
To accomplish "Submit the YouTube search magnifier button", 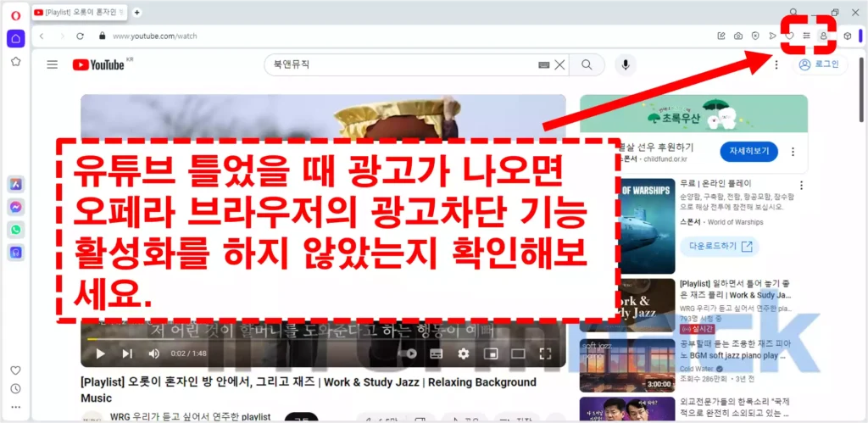I will pos(587,64).
